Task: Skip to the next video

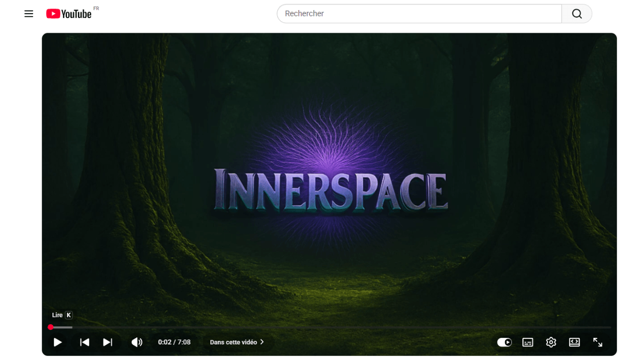Action: (x=108, y=342)
